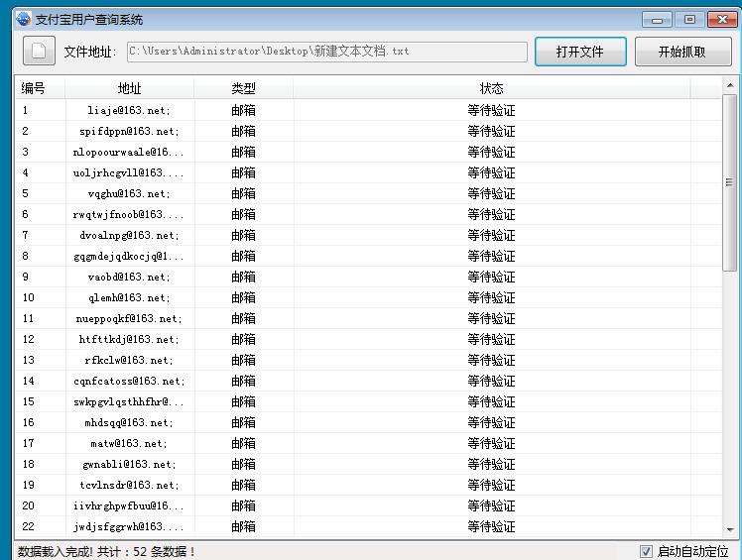The image size is (742, 560).
Task: Select row vqghu@163.net
Action: coord(369,193)
